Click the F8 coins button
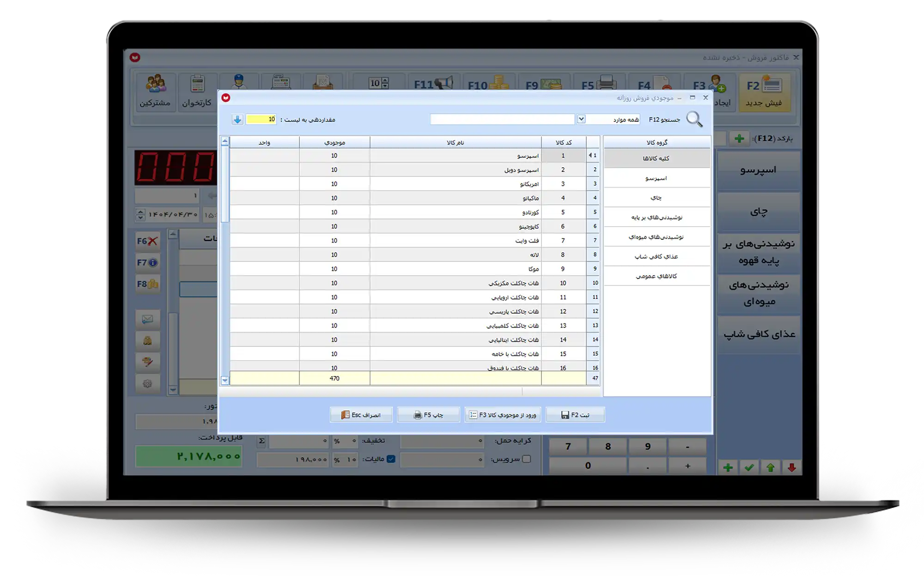 (x=147, y=284)
